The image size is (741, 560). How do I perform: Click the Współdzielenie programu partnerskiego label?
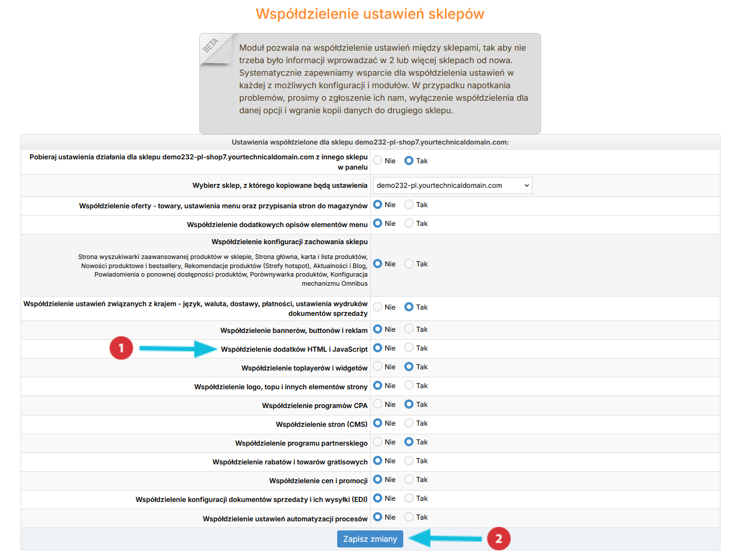301,443
